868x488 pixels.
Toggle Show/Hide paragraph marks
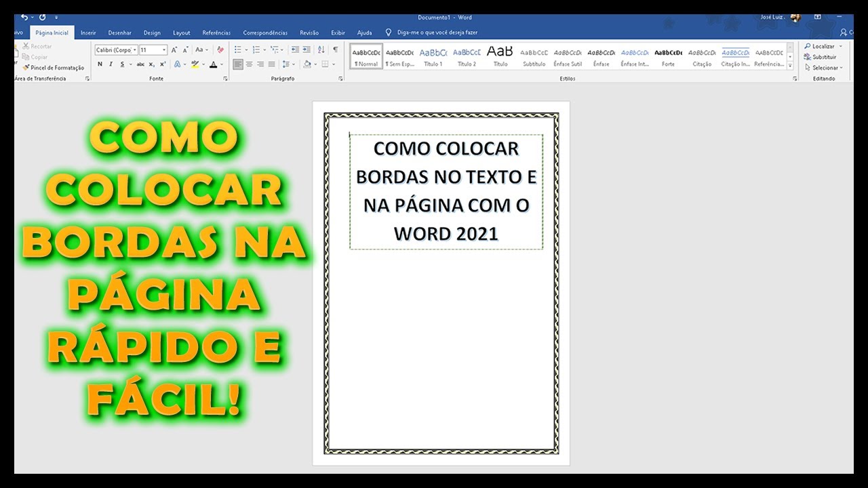click(336, 49)
